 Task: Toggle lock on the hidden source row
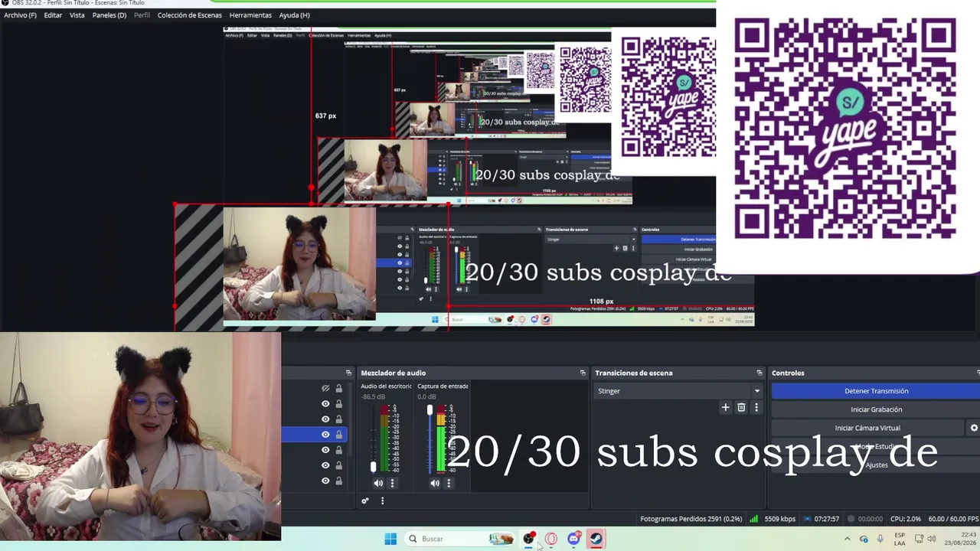tap(338, 389)
